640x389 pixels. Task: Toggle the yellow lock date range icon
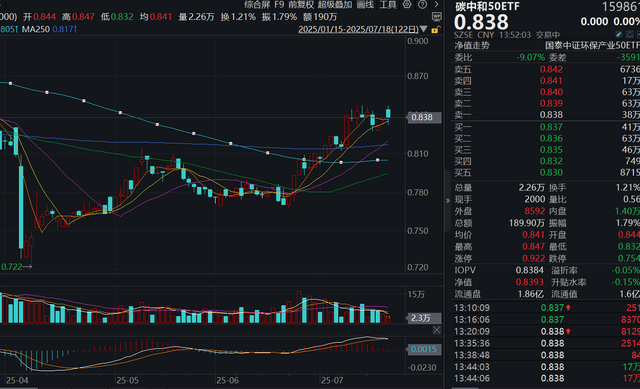point(436,29)
